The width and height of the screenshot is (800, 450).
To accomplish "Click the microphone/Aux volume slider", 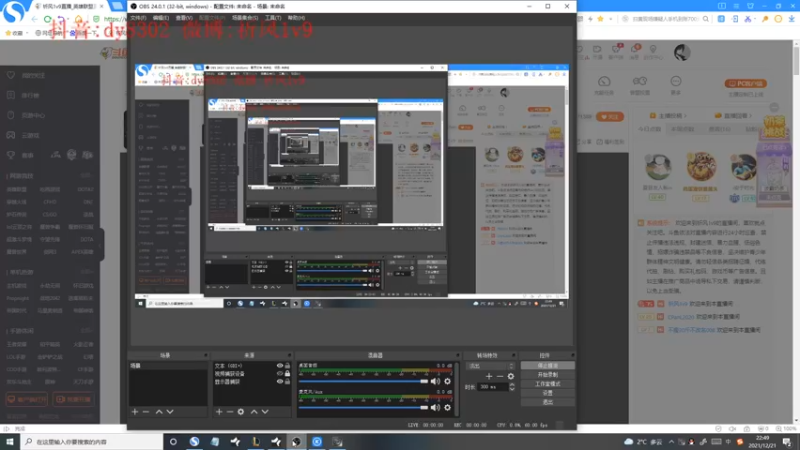I will pos(363,407).
